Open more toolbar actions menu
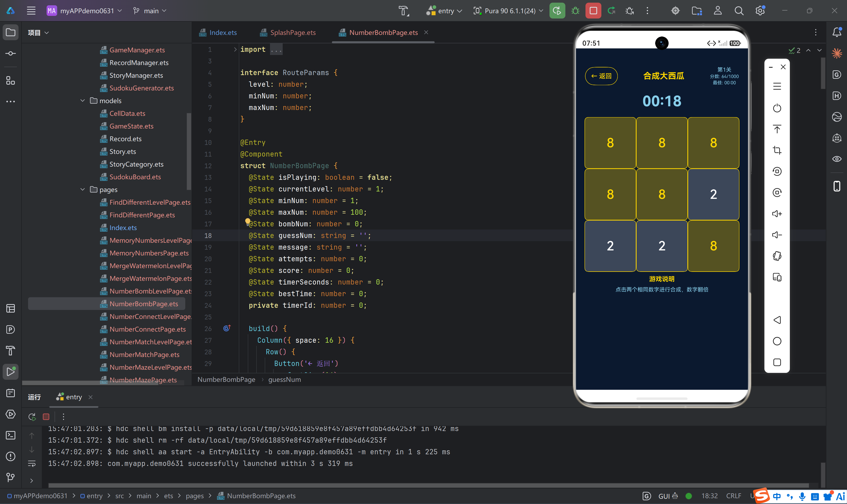Viewport: 847px width, 504px height. [x=647, y=11]
